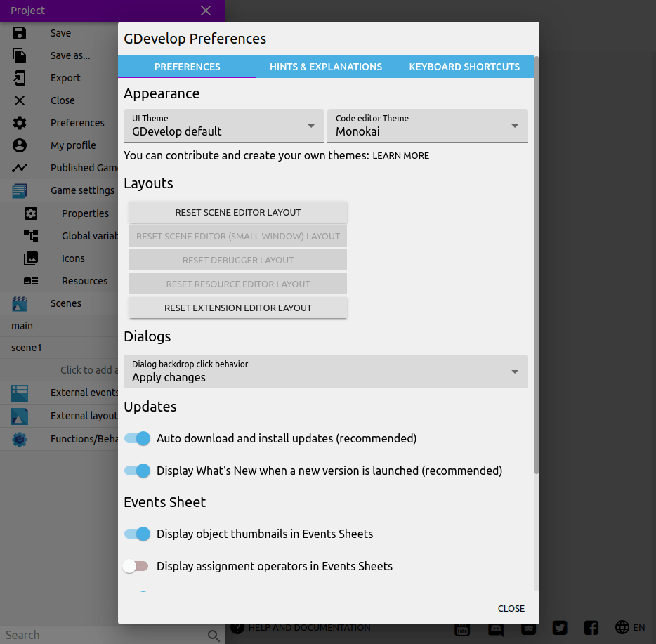Toggle Display What's New on launch
Viewport: 656px width, 644px height.
(x=138, y=471)
